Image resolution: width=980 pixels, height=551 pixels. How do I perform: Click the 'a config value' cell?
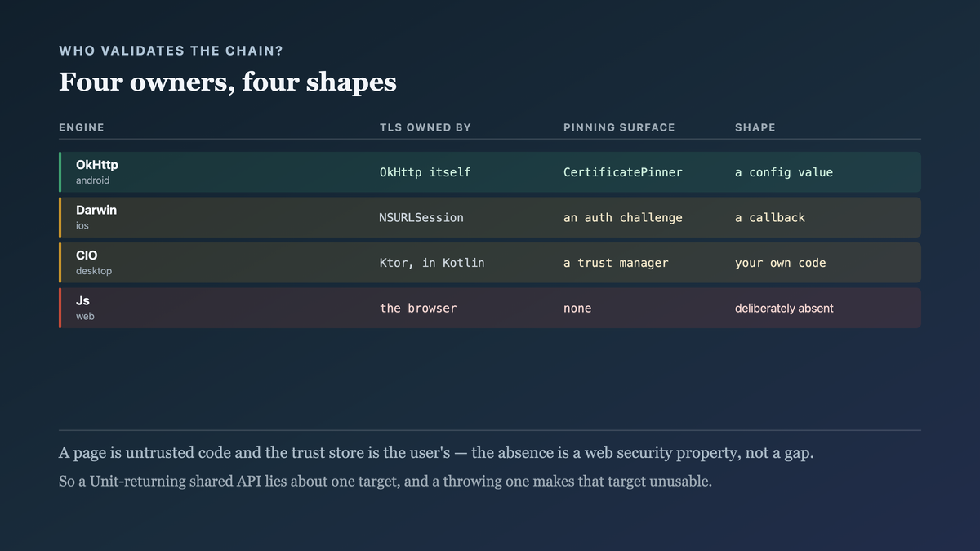click(784, 172)
